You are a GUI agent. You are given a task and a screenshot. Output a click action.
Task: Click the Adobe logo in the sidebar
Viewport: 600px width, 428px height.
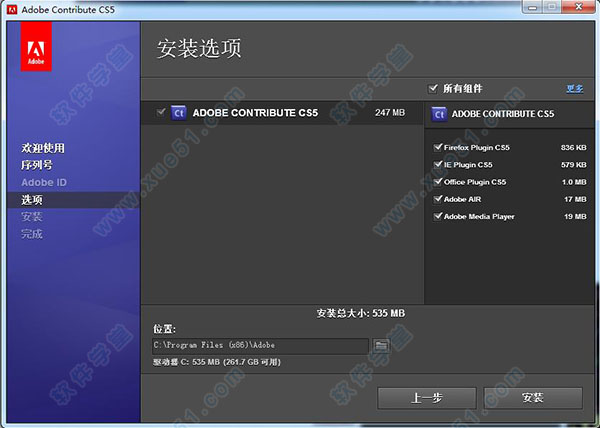coord(36,46)
